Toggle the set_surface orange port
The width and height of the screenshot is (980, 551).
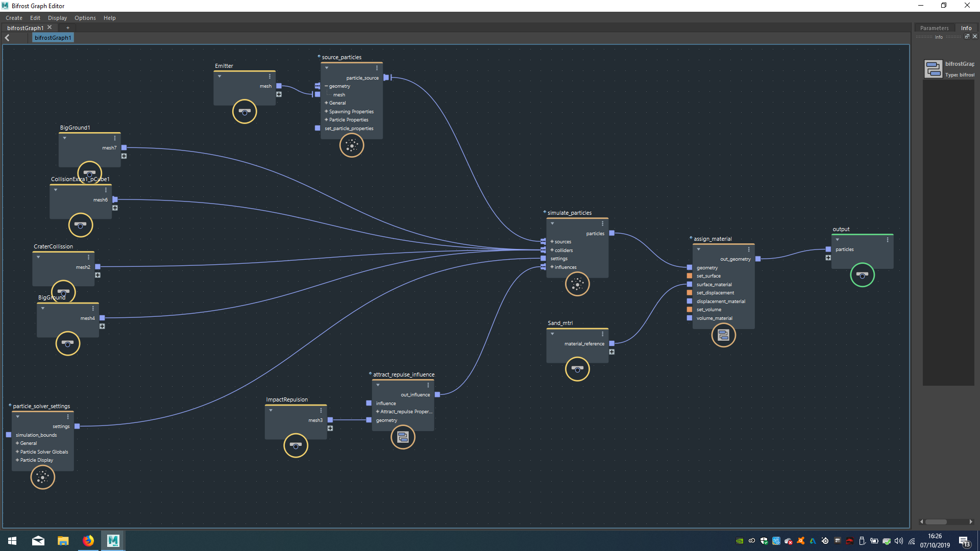(x=690, y=276)
